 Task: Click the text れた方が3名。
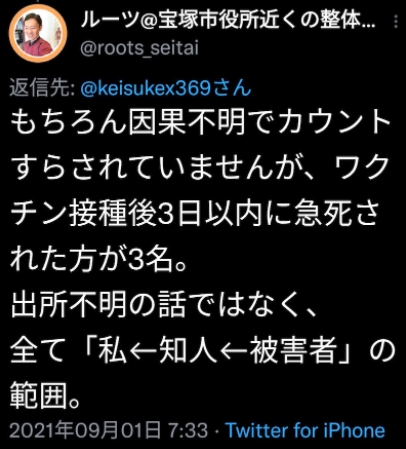click(x=98, y=259)
